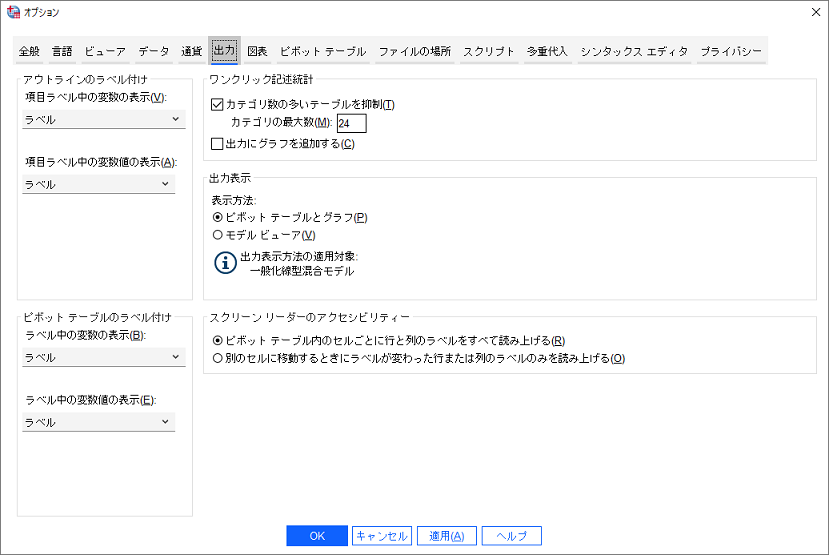Toggle カテゴリ数の多いテーブルを抑制 checkbox

tap(218, 105)
